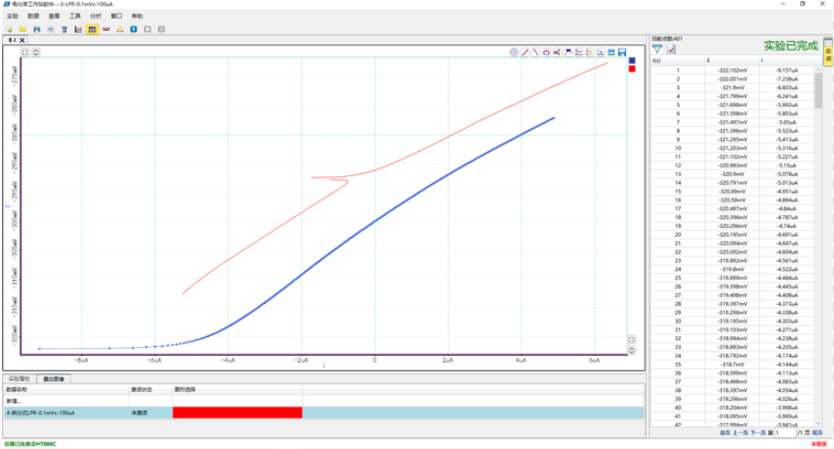The height and width of the screenshot is (449, 834).
Task: Click the chart view toolbar icon
Action: (x=78, y=29)
